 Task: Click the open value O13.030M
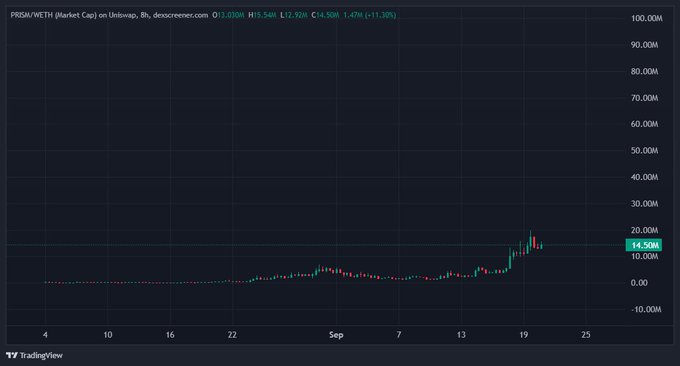(x=228, y=15)
